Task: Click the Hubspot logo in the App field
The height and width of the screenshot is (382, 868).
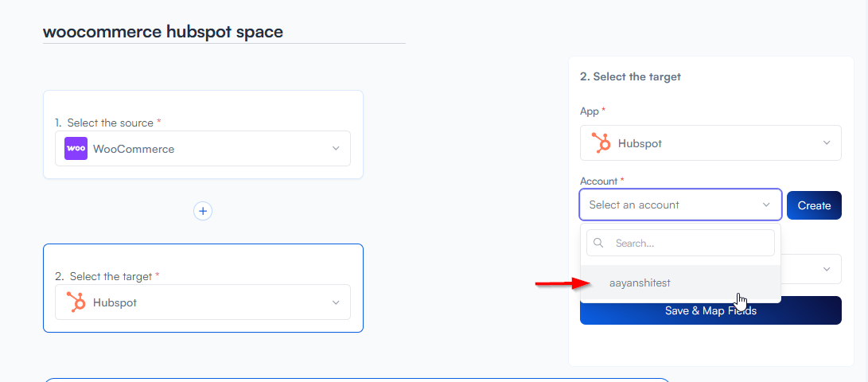Action: [x=601, y=143]
